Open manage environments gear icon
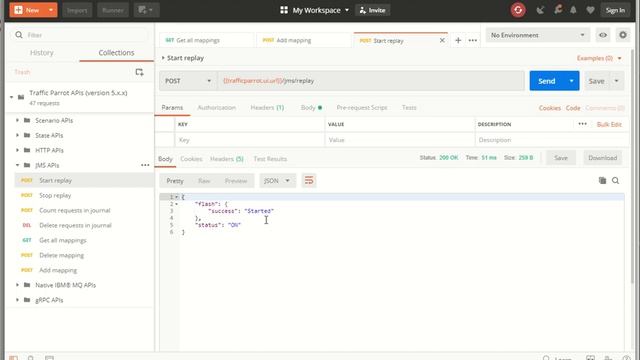The width and height of the screenshot is (640, 360). pos(623,35)
